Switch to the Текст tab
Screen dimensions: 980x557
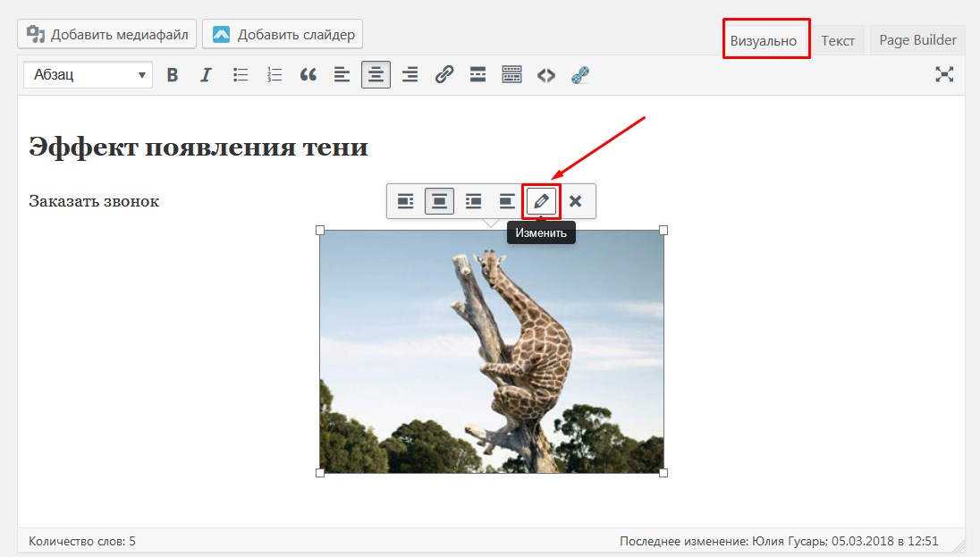(838, 40)
